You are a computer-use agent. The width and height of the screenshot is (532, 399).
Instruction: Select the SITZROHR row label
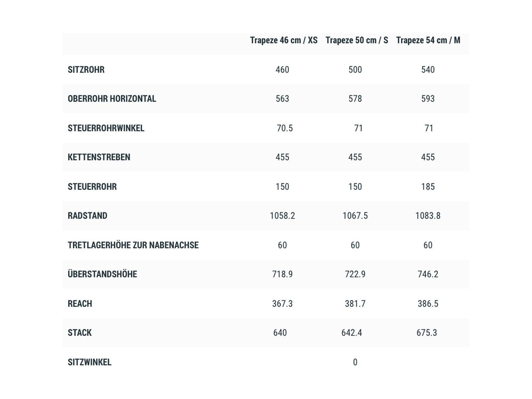pyautogui.click(x=86, y=69)
